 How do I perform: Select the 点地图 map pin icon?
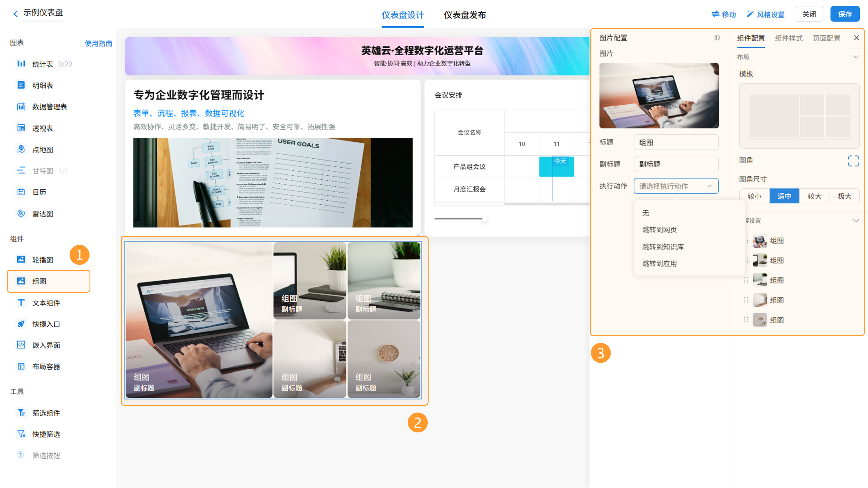click(21, 149)
